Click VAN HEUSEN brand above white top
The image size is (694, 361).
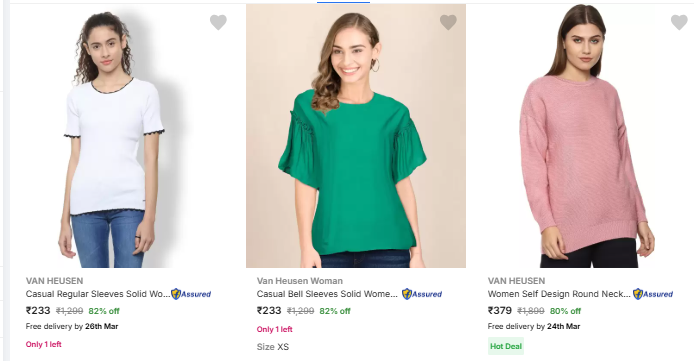pos(54,281)
